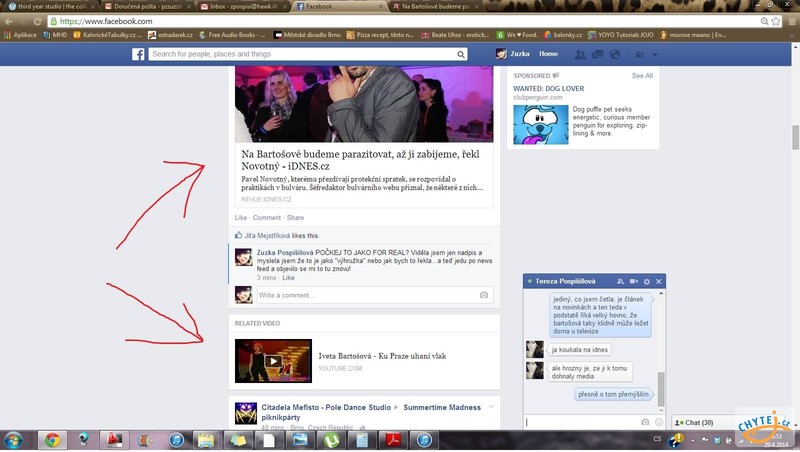800x452 pixels.
Task: Open file explorer folder in taskbar
Action: point(206,440)
